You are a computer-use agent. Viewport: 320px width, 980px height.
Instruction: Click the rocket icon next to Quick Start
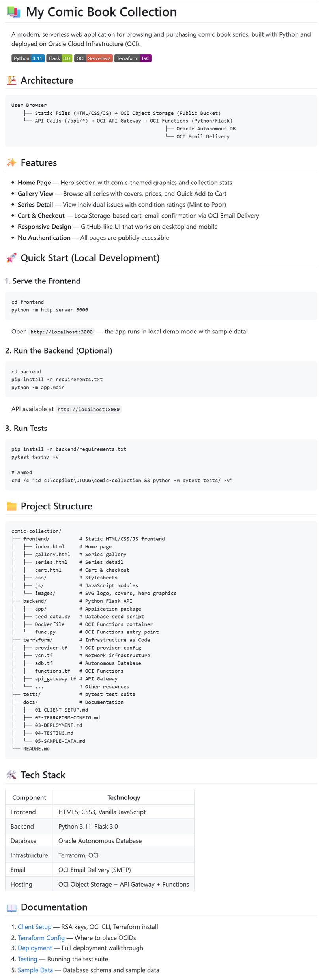[x=12, y=258]
